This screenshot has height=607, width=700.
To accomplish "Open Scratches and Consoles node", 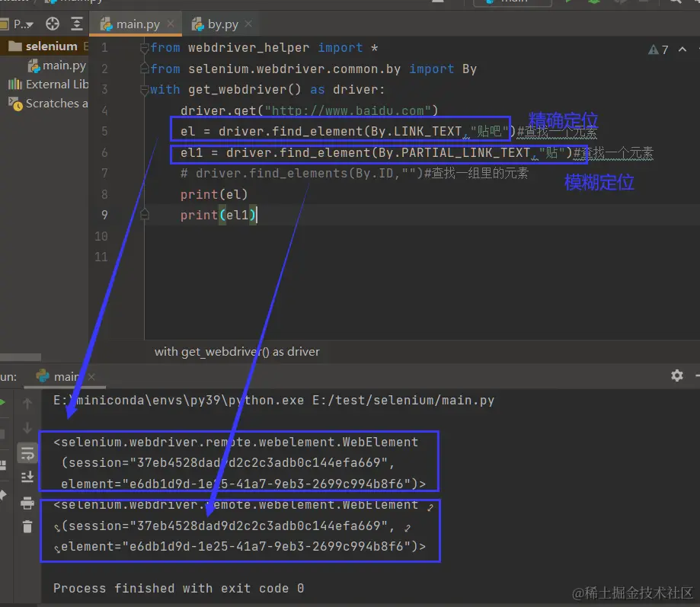I will [48, 104].
